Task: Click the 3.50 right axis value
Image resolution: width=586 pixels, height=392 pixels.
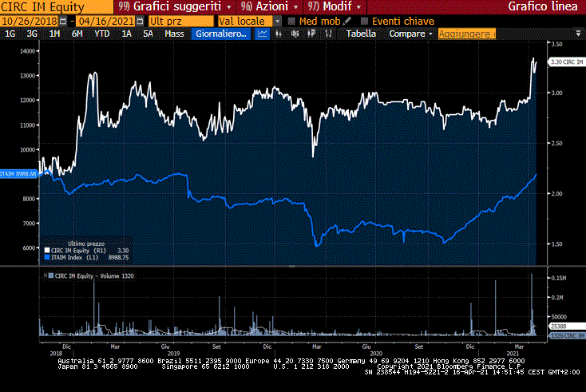Action: click(x=556, y=44)
